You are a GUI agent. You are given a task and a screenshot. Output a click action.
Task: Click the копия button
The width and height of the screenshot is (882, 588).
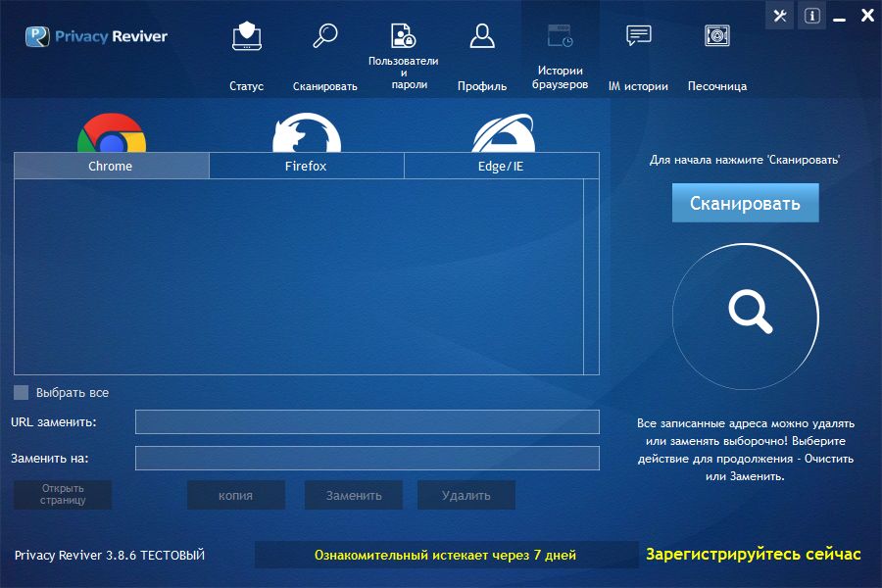[x=235, y=495]
